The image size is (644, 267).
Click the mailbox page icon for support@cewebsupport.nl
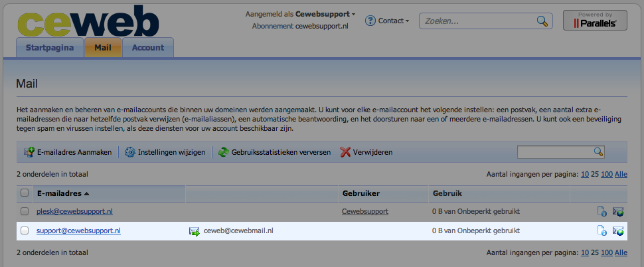(602, 231)
